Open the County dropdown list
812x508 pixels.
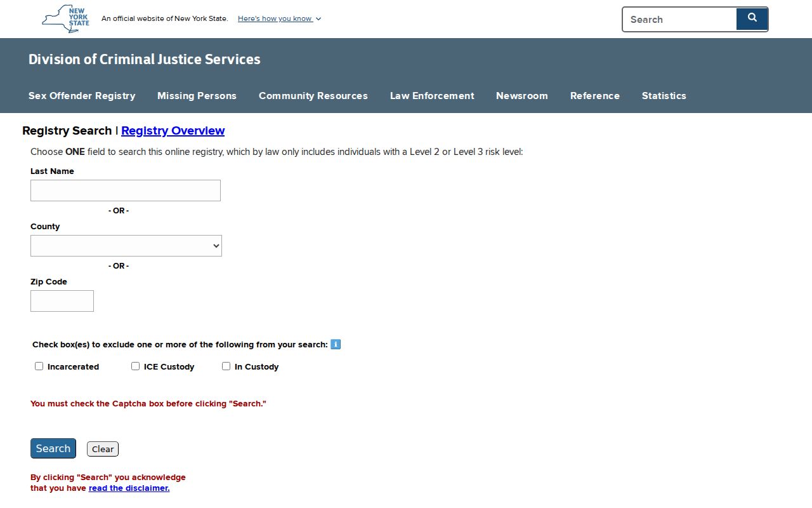[126, 246]
